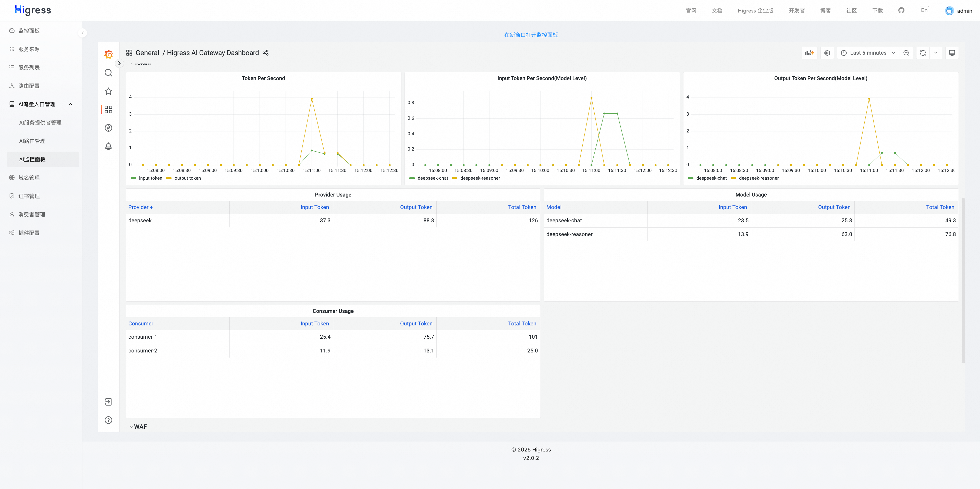Open the dashboard settings gear icon
Screen dimensions: 980x489
(827, 53)
